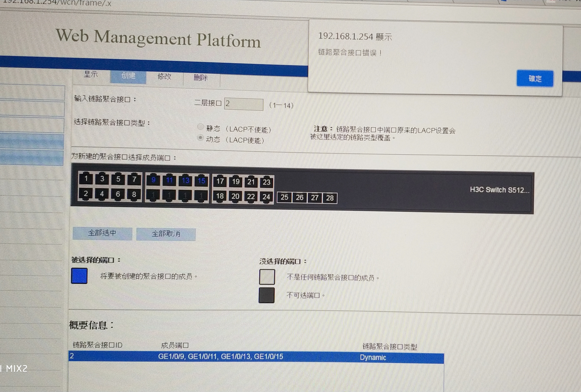Choose dynamic (LACP enabled) radio option
Viewport: 581px width, 392px height.
pyautogui.click(x=200, y=138)
